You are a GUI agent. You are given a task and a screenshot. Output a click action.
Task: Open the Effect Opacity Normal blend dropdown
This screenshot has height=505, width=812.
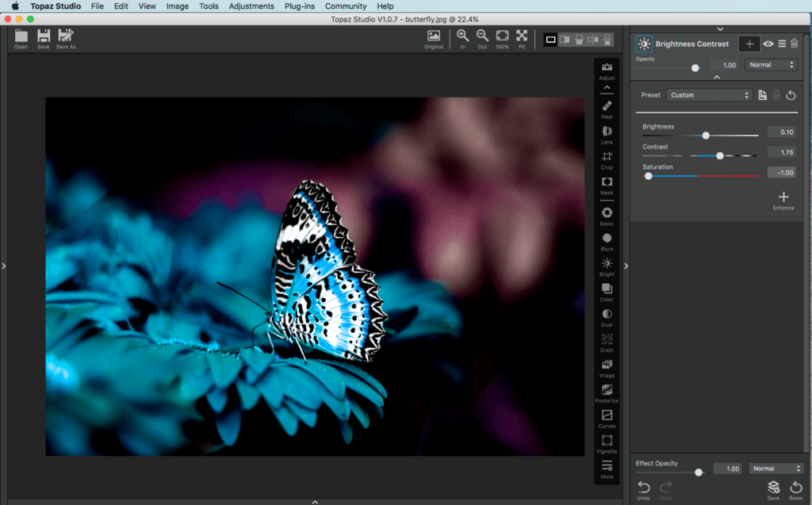click(x=776, y=469)
